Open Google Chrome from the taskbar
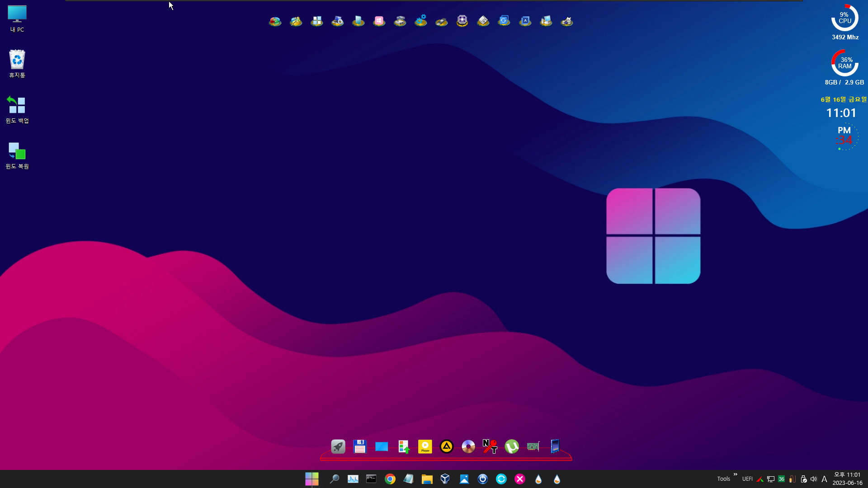 390,479
